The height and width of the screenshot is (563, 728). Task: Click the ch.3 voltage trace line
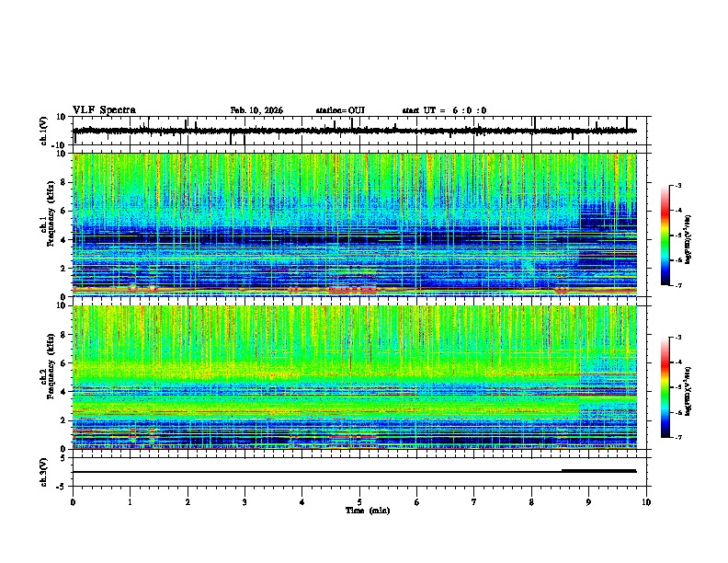click(354, 472)
